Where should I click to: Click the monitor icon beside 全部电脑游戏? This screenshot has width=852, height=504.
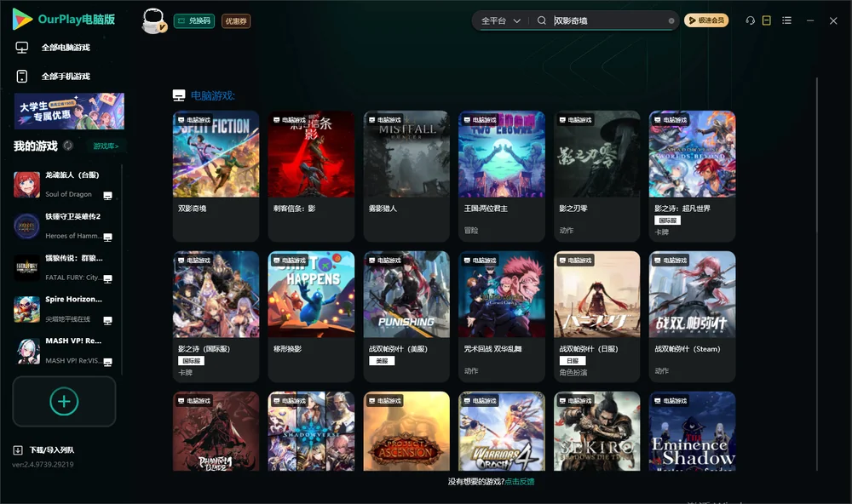[22, 48]
